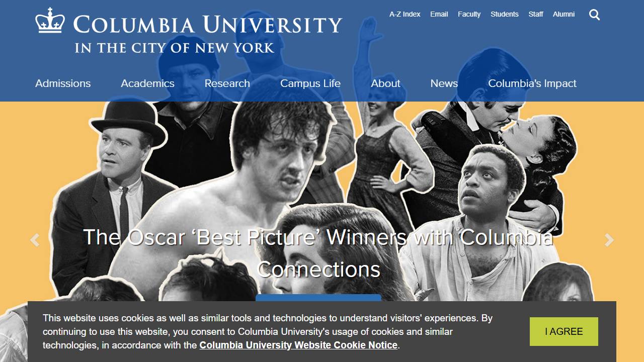
Task: Open the Email link
Action: pos(439,14)
